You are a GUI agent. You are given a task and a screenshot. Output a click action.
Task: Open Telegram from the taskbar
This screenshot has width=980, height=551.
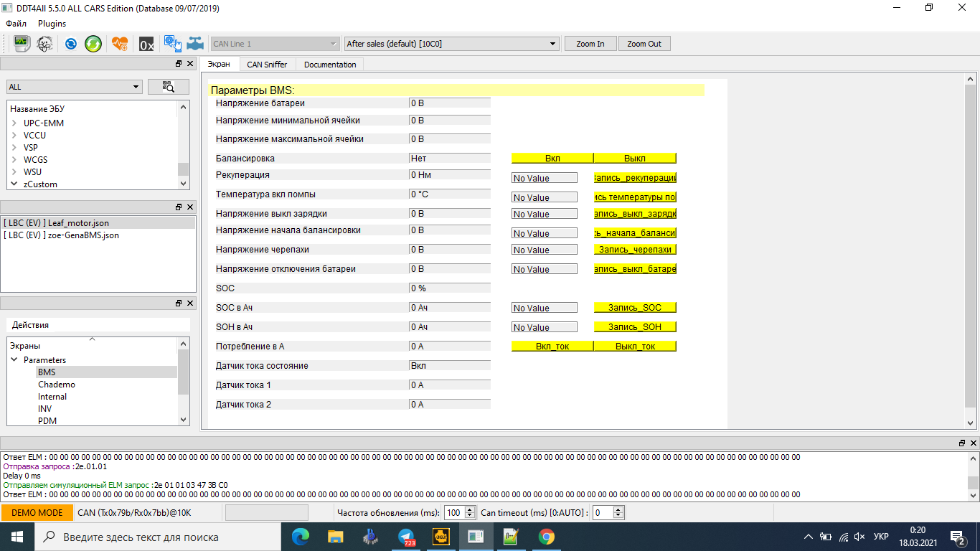click(x=407, y=537)
